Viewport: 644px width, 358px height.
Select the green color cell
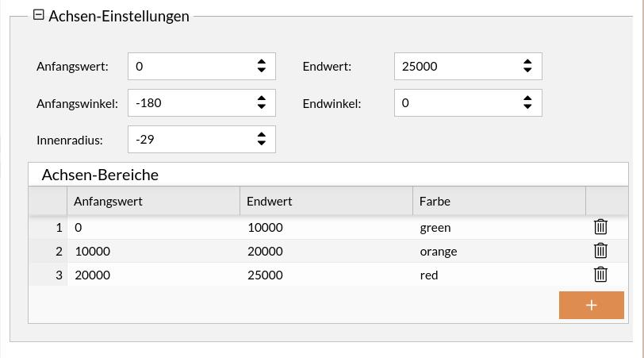(x=498, y=228)
